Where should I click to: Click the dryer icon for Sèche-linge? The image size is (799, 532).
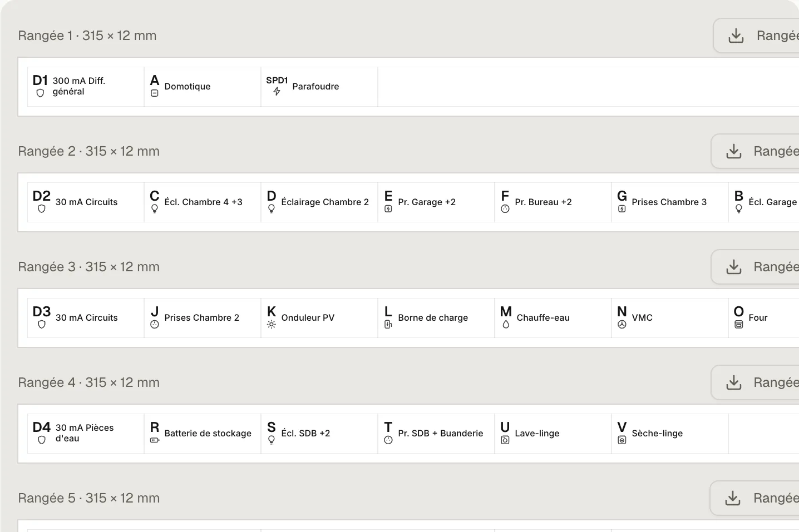(622, 440)
